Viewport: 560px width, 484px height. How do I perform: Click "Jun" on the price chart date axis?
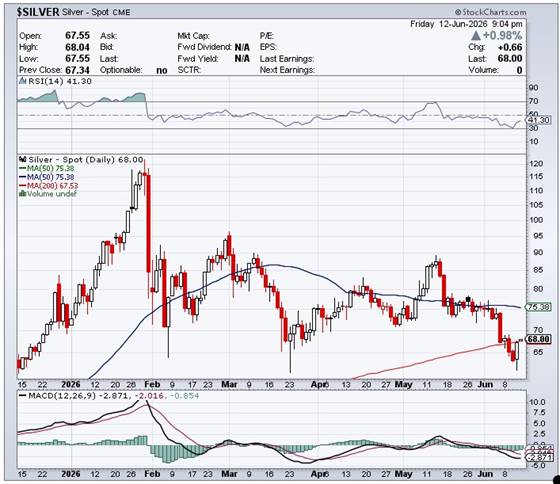click(x=485, y=385)
